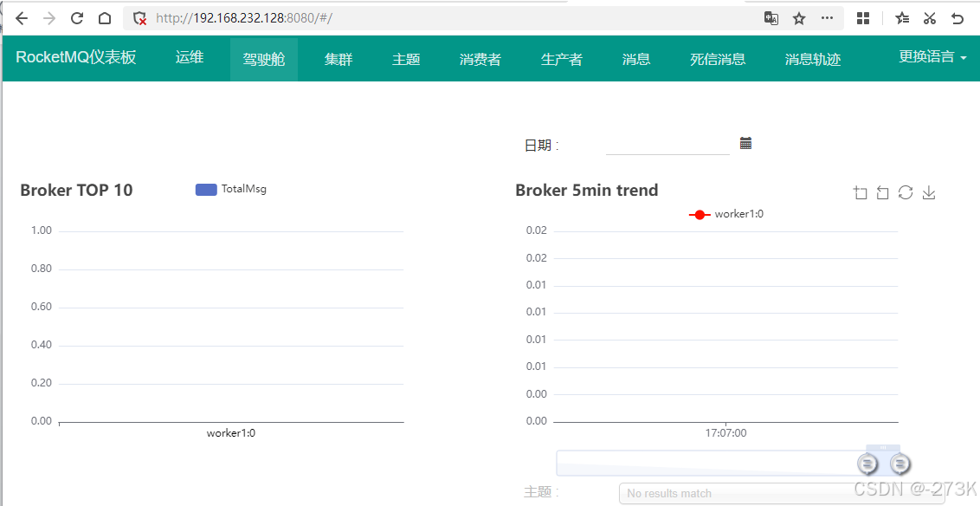Click the browser address bar URL
980x506 pixels.
click(x=244, y=18)
